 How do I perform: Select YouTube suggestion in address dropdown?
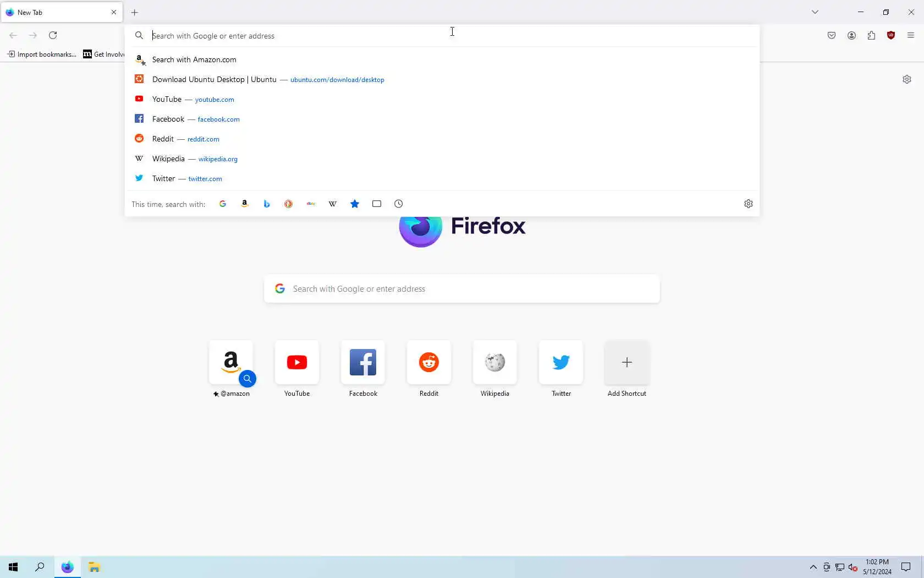point(442,99)
